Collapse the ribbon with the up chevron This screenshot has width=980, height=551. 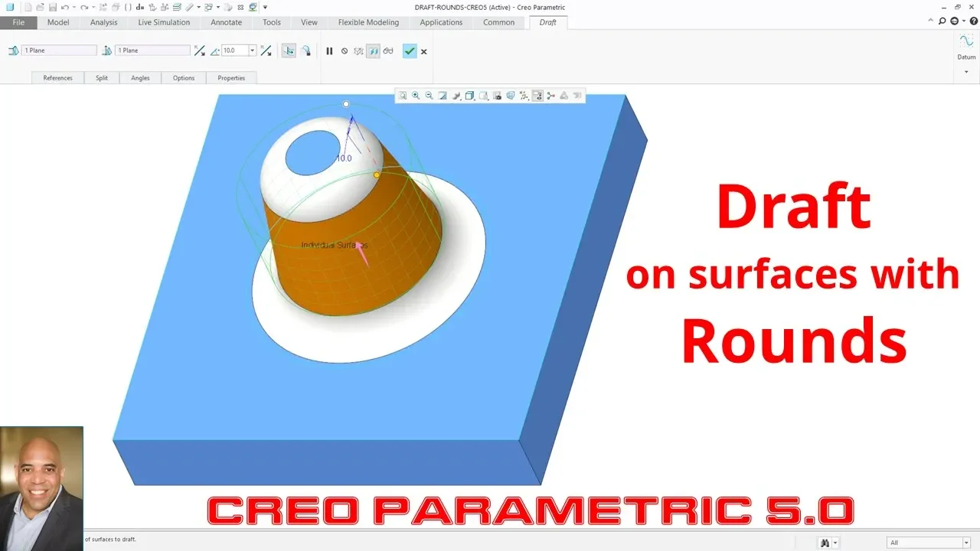point(930,20)
